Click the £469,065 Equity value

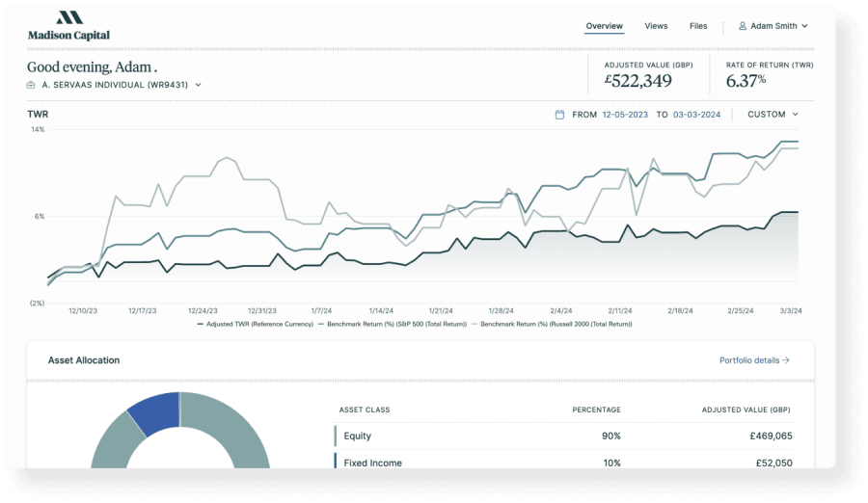[771, 437]
